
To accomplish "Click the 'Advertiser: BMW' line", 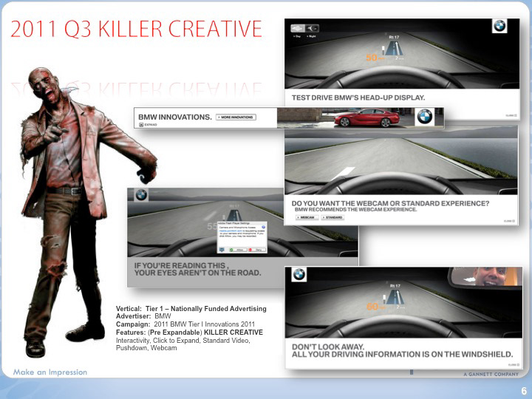I will [143, 316].
